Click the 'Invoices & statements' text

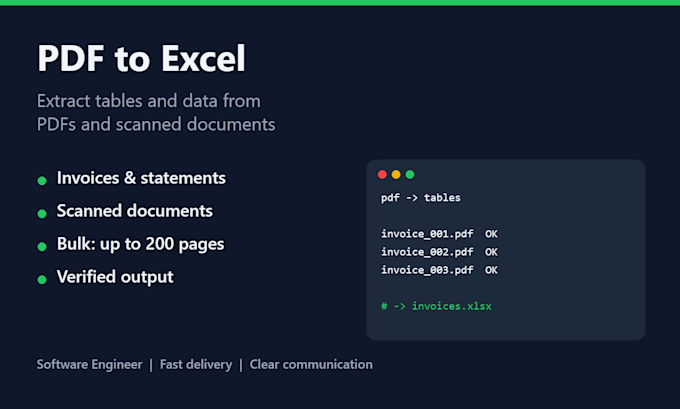point(141,178)
